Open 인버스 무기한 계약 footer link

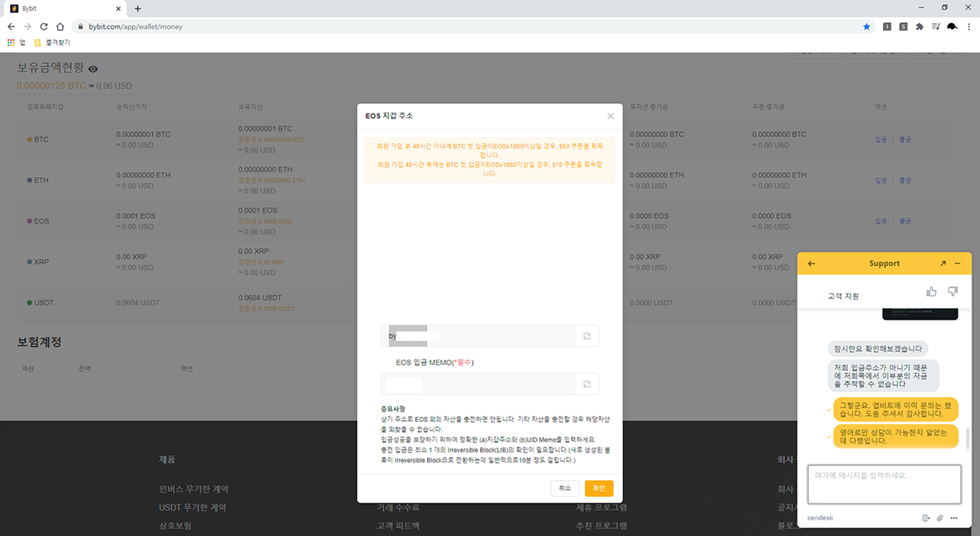pyautogui.click(x=193, y=489)
